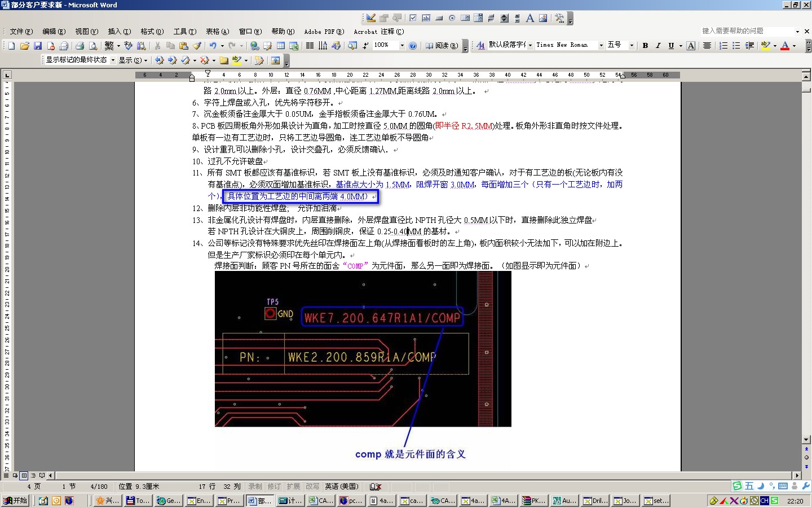Save the document
812x508 pixels.
[38, 46]
